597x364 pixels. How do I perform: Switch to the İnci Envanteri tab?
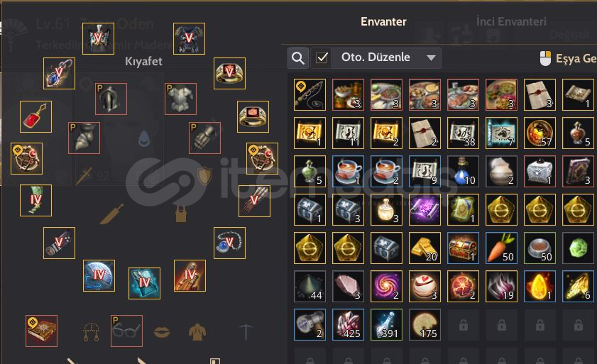(511, 22)
